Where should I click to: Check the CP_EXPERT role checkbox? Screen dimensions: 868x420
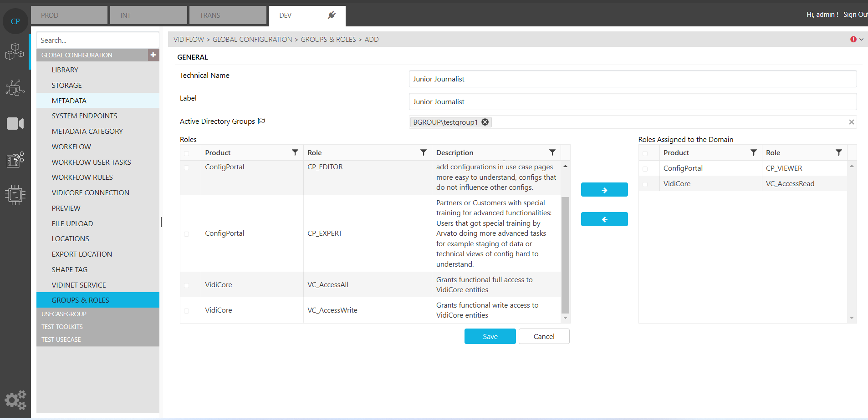point(187,234)
